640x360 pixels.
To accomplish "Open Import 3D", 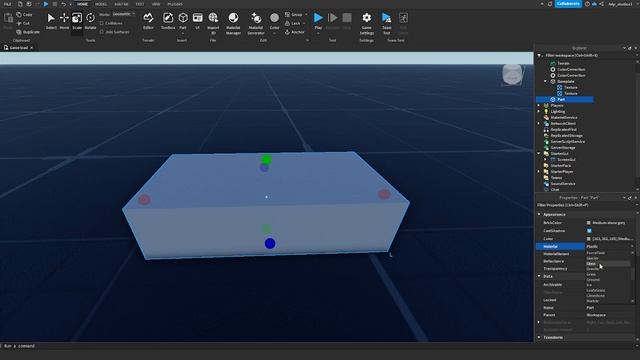I will [x=213, y=23].
